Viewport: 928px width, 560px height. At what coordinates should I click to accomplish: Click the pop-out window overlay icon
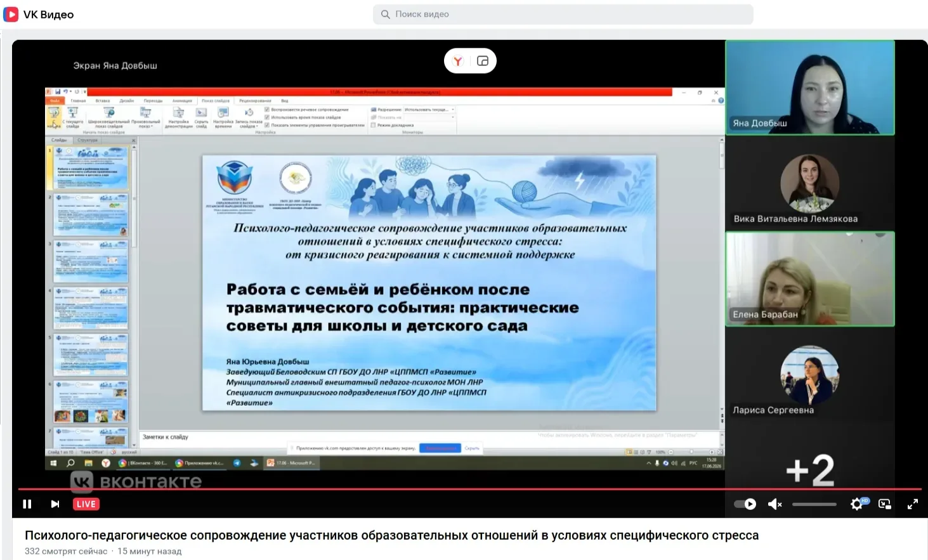pyautogui.click(x=483, y=61)
